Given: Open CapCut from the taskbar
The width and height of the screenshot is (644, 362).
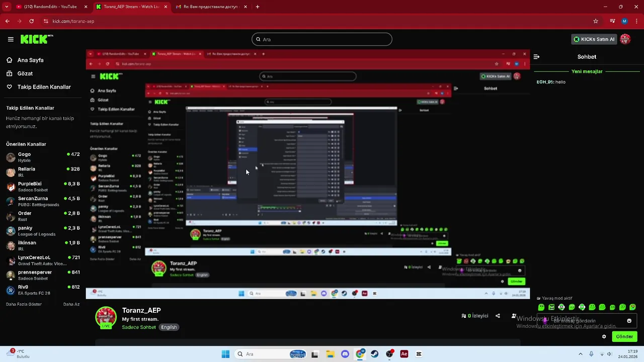Looking at the screenshot, I should (x=419, y=354).
